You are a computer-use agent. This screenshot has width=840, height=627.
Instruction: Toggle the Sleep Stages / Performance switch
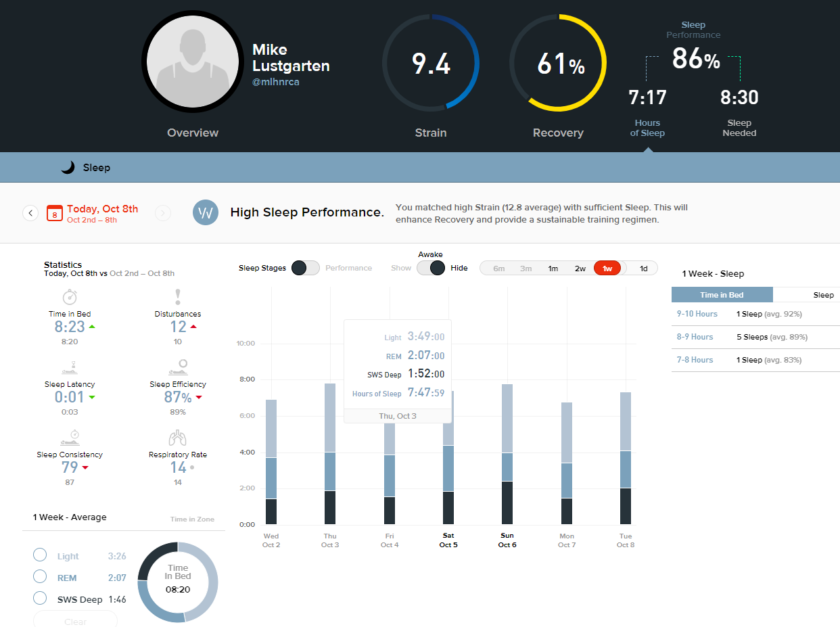(x=305, y=268)
